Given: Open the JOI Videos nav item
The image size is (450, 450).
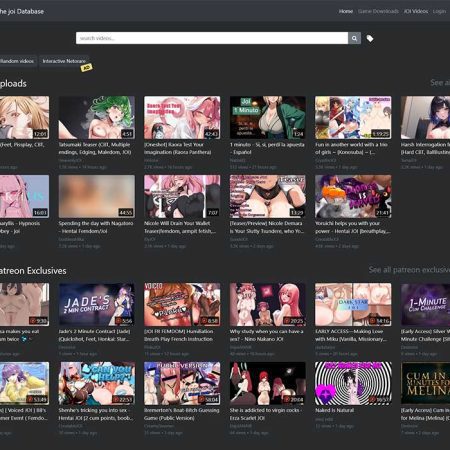Looking at the screenshot, I should [x=416, y=11].
